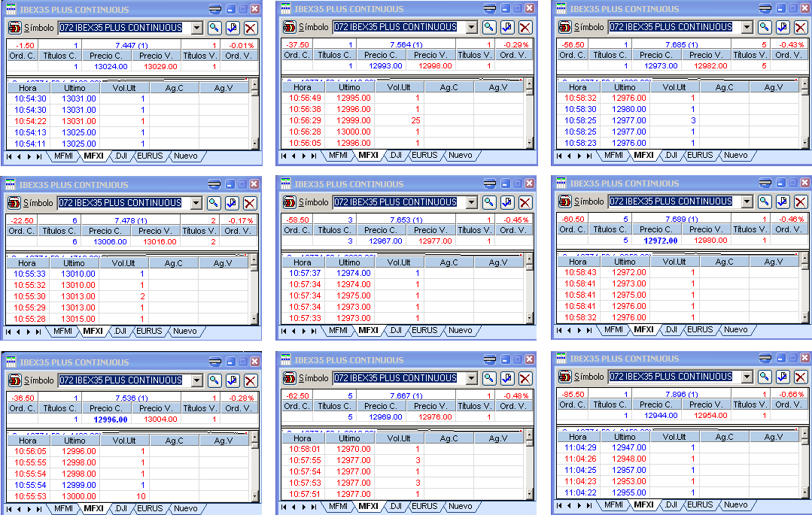
Task: Open Nuevo tab in the -0.17% window
Action: tap(185, 332)
